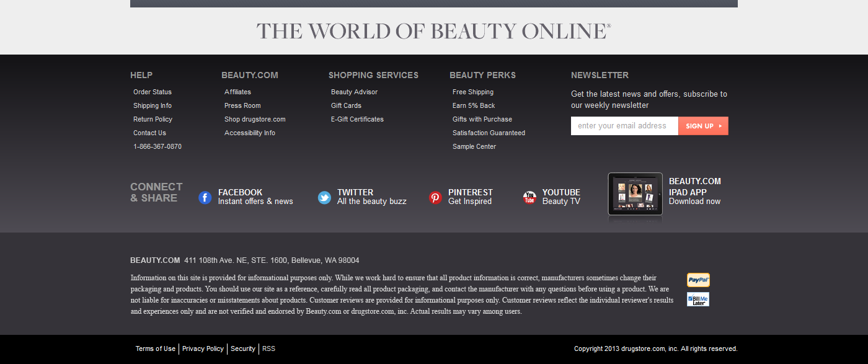Image resolution: width=868 pixels, height=364 pixels.
Task: Click The World of Beauty Online heading
Action: click(434, 31)
